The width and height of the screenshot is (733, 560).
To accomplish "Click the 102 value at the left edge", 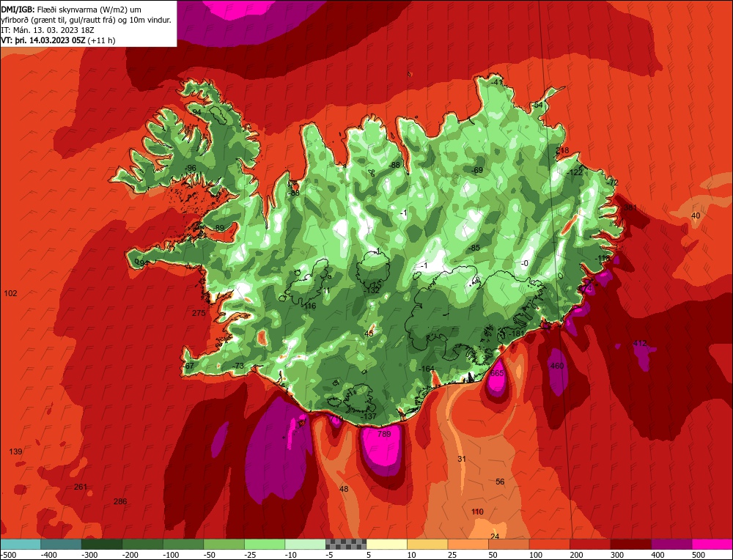I will pos(10,293).
